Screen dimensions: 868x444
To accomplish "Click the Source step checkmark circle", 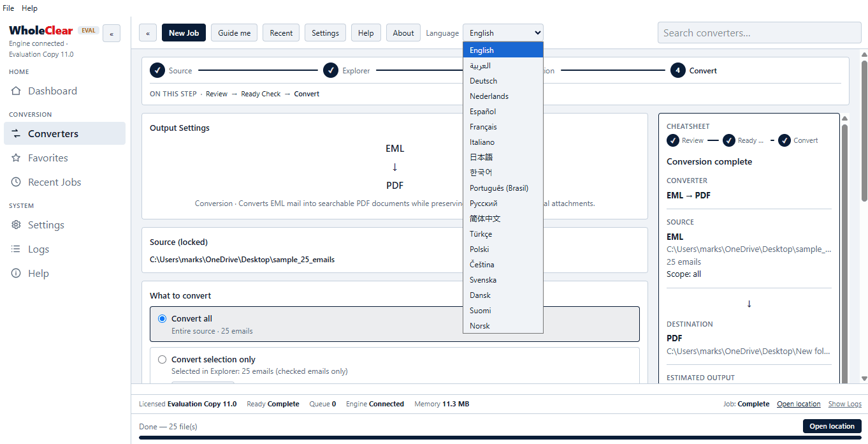I will (x=157, y=71).
